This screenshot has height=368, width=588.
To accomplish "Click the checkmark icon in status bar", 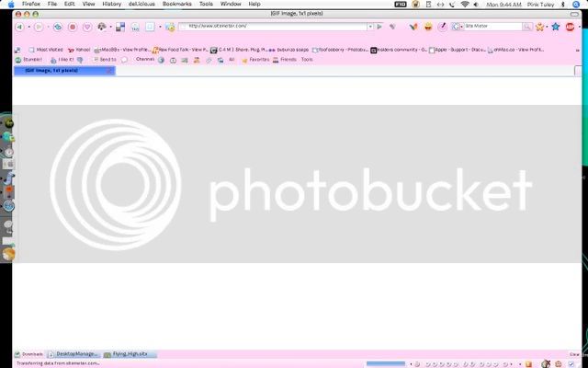I will point(571,364).
